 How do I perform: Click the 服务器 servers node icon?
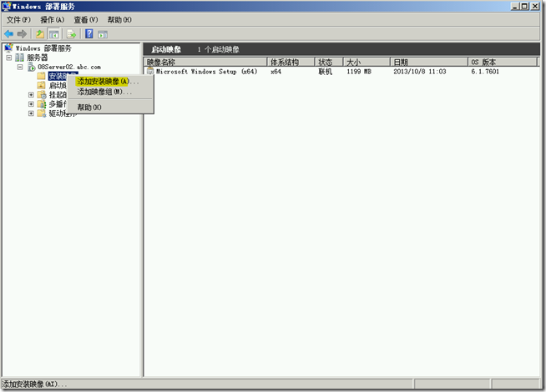coord(20,58)
